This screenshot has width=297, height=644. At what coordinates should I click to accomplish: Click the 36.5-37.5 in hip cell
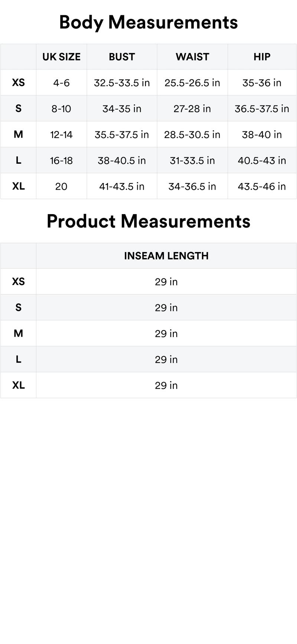[262, 108]
